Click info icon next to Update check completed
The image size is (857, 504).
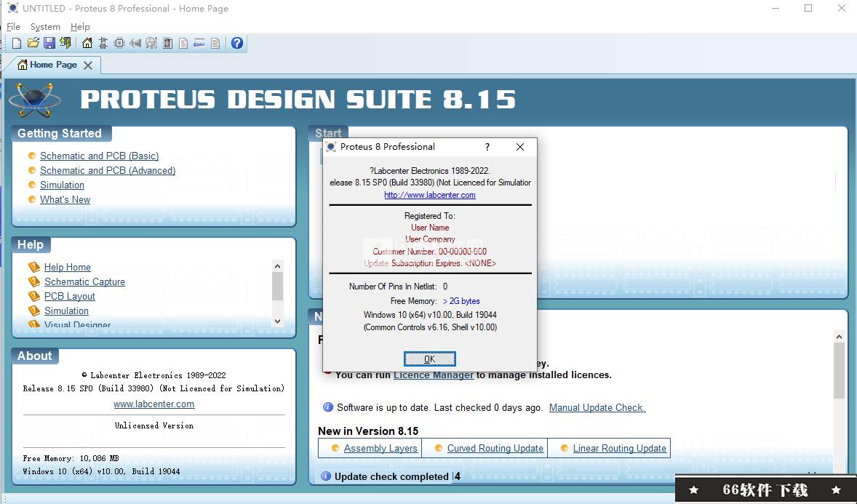pos(326,476)
